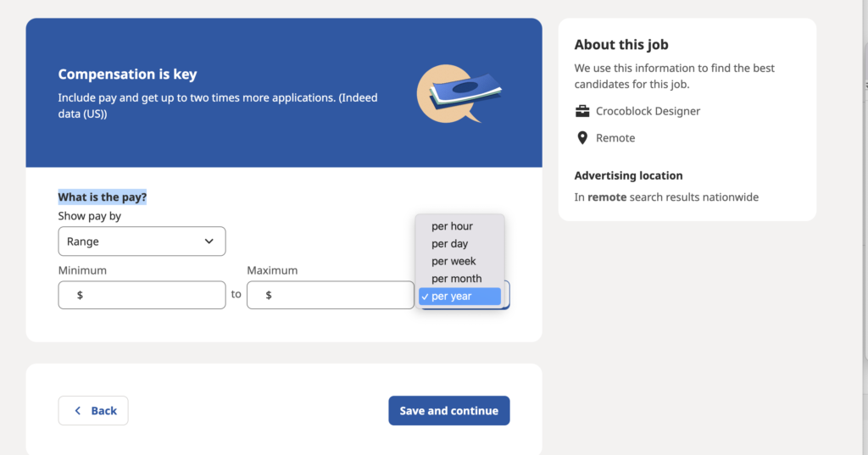
Task: Open the Range pay type dropdown
Action: (142, 241)
